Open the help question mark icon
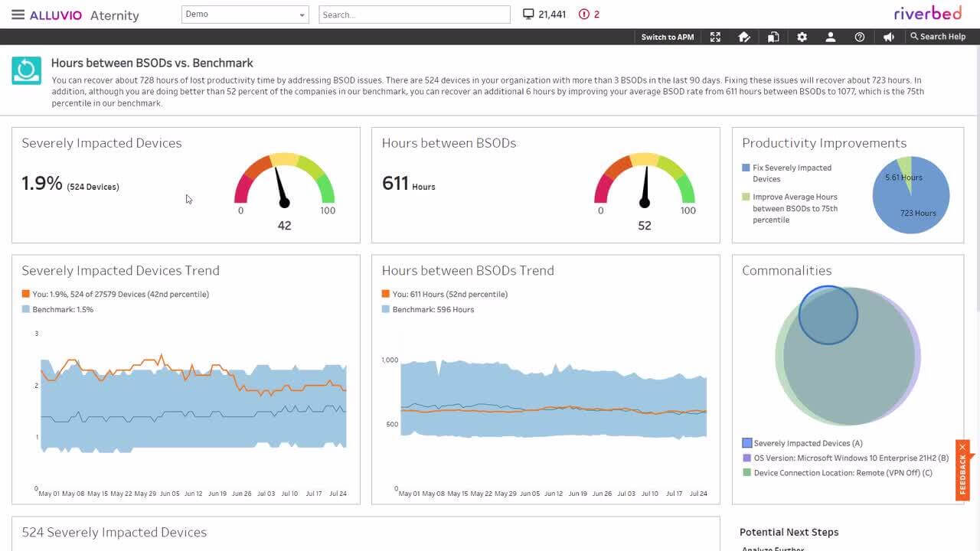The width and height of the screenshot is (980, 551). coord(859,37)
